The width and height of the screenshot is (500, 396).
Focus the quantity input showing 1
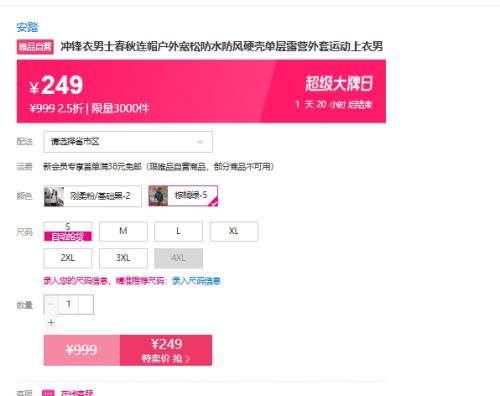(x=69, y=304)
